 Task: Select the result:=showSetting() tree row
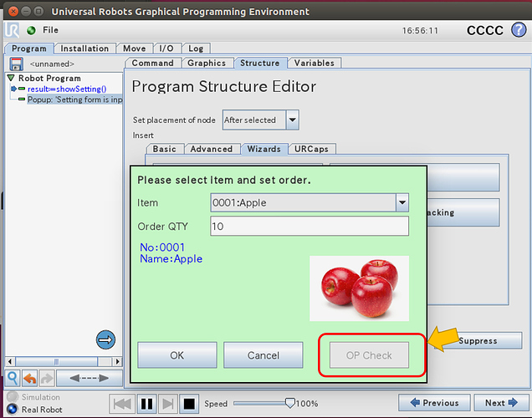click(67, 89)
